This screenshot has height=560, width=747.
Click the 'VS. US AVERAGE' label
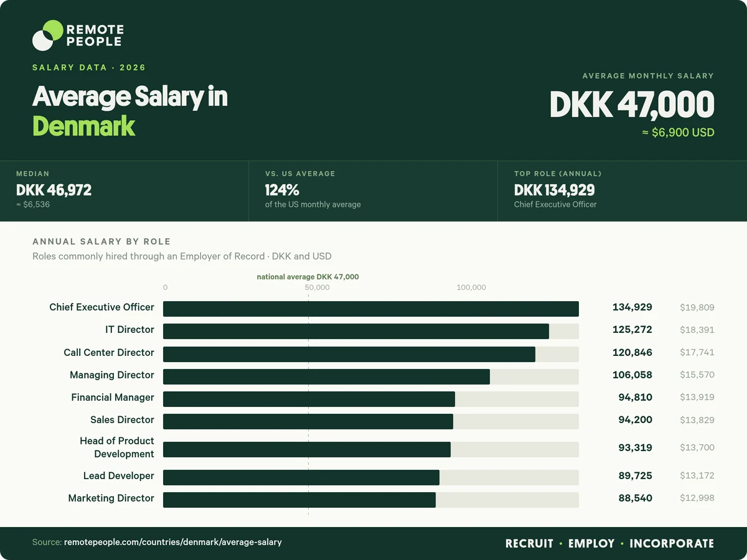coord(300,174)
